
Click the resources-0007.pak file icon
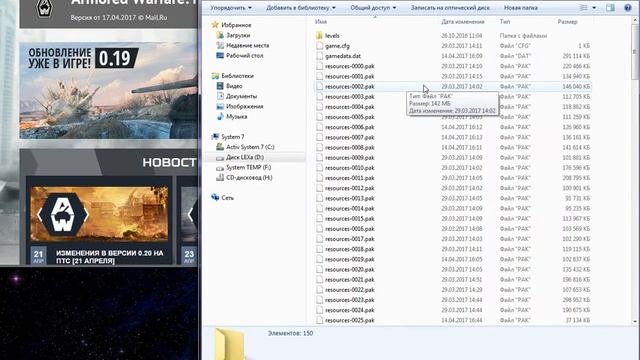pos(319,137)
